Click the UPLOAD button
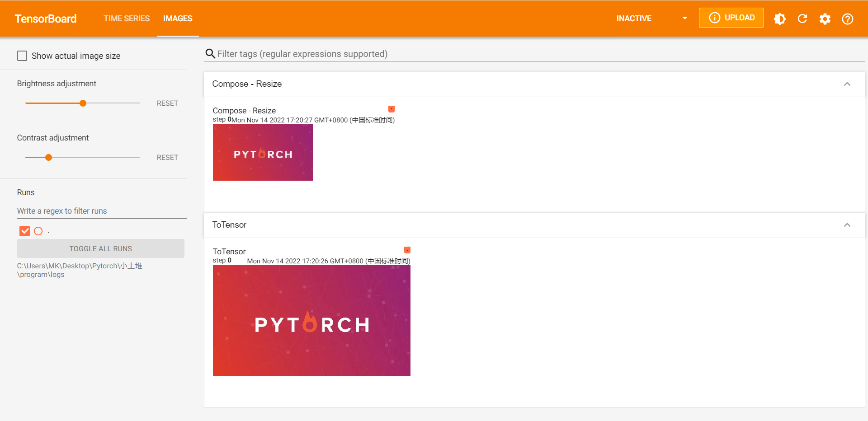868x421 pixels. [x=731, y=18]
